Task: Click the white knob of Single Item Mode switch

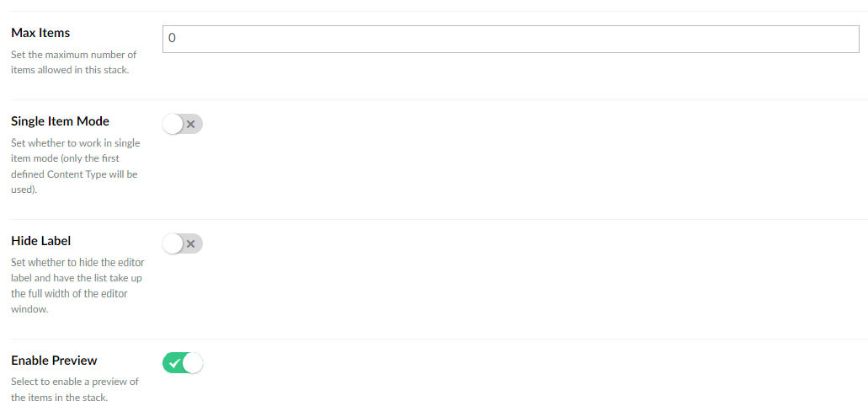Action: [x=173, y=125]
